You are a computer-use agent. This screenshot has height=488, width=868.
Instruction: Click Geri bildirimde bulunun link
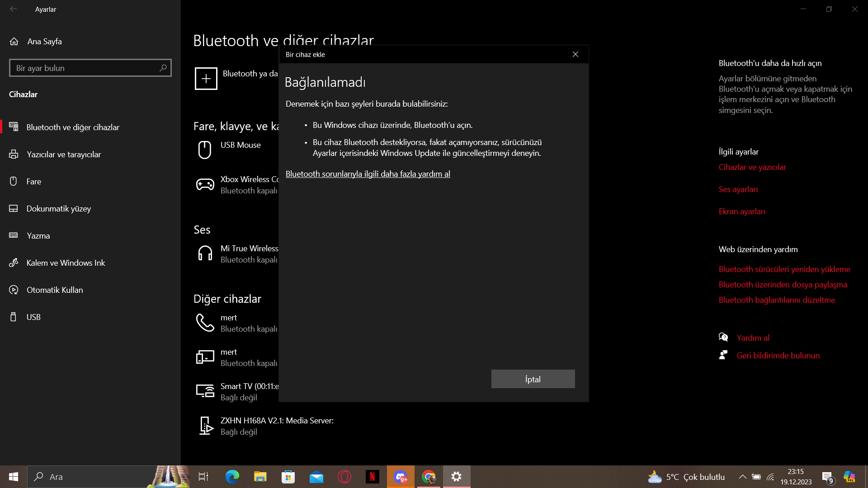pos(778,356)
